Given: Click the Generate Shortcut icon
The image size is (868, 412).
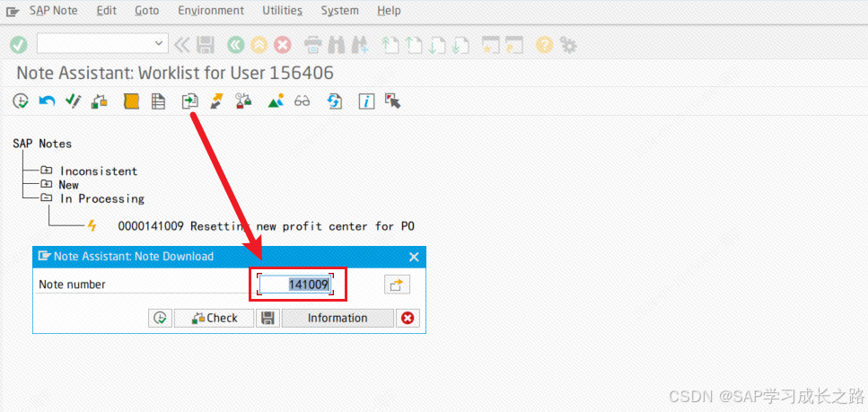Looking at the screenshot, I should pos(514,44).
